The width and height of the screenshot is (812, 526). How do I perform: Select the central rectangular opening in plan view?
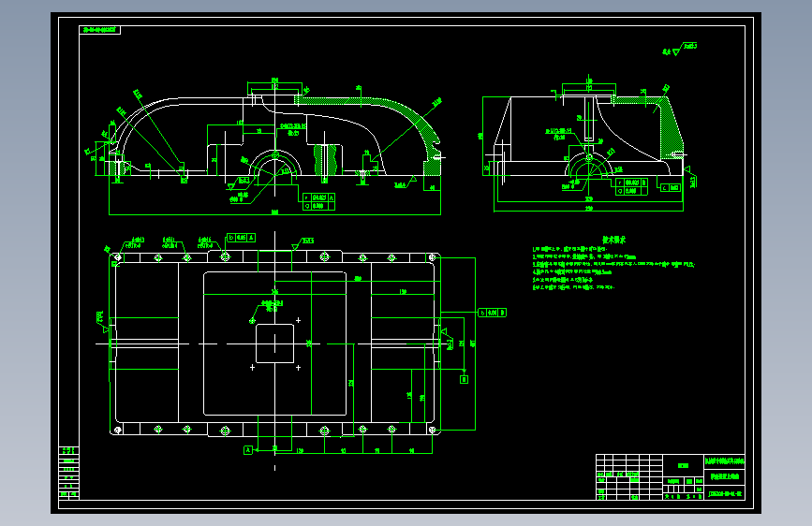[275, 343]
